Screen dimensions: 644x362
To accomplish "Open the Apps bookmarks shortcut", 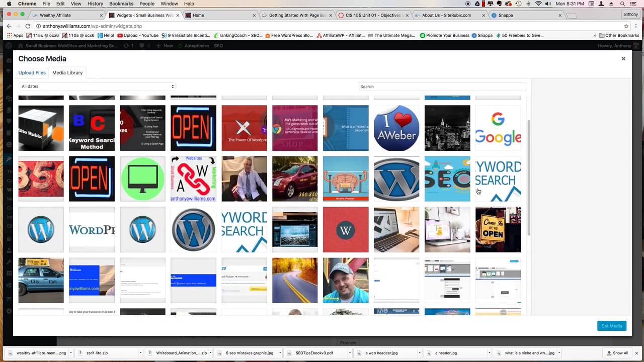I will tap(15, 36).
